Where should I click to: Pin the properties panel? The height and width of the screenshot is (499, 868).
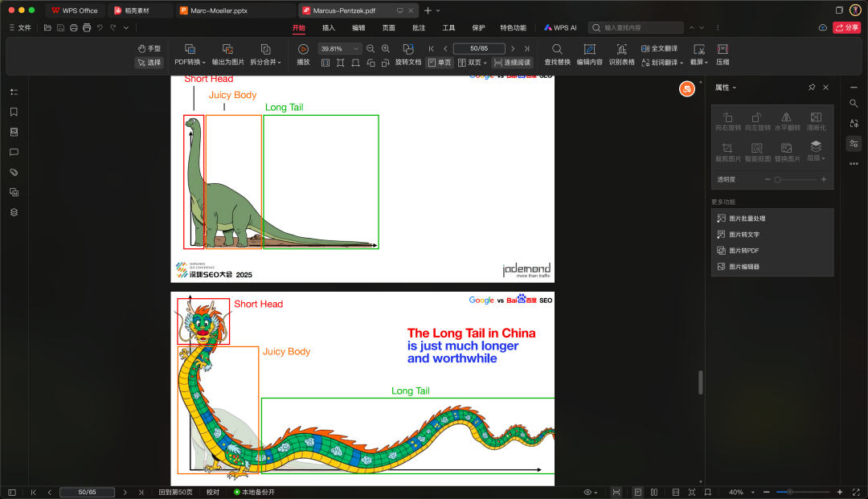(812, 88)
